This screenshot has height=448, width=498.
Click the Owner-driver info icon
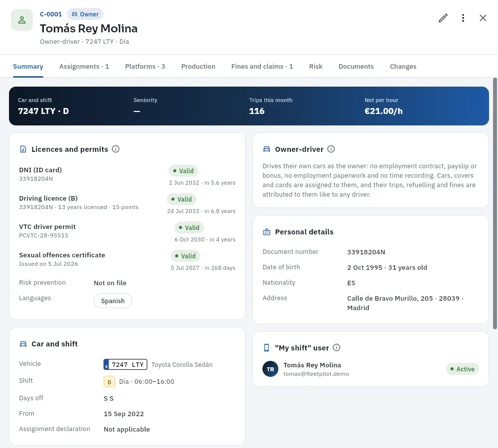point(331,149)
